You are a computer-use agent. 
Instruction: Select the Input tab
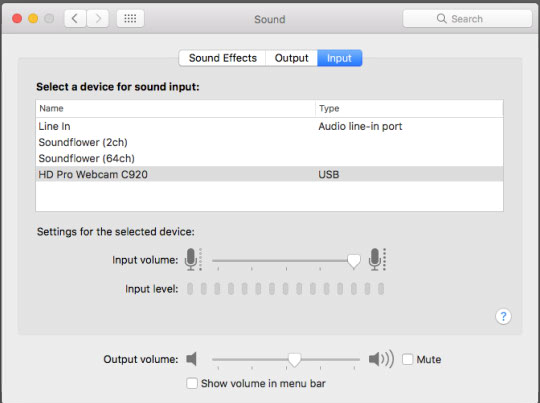[x=339, y=58]
